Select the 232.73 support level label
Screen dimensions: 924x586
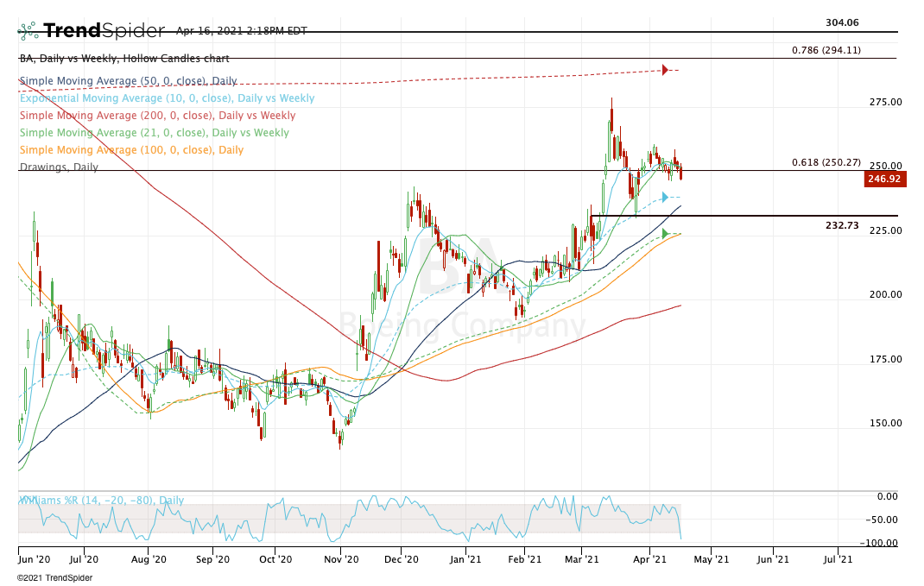(842, 225)
